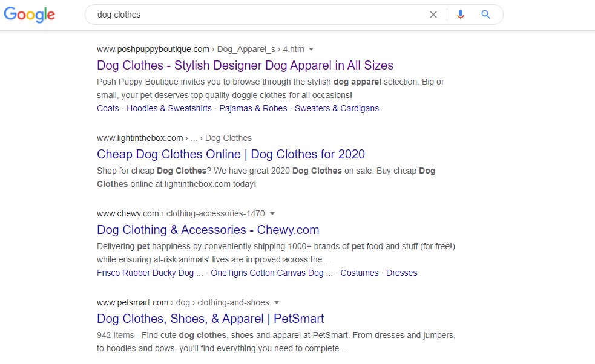Open the result link for Posh Puppy Boutique
Image resolution: width=595 pixels, height=364 pixels.
click(x=245, y=65)
